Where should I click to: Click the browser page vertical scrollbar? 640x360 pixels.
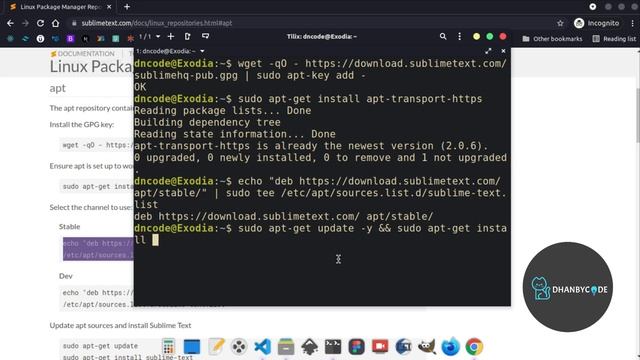[x=638, y=115]
